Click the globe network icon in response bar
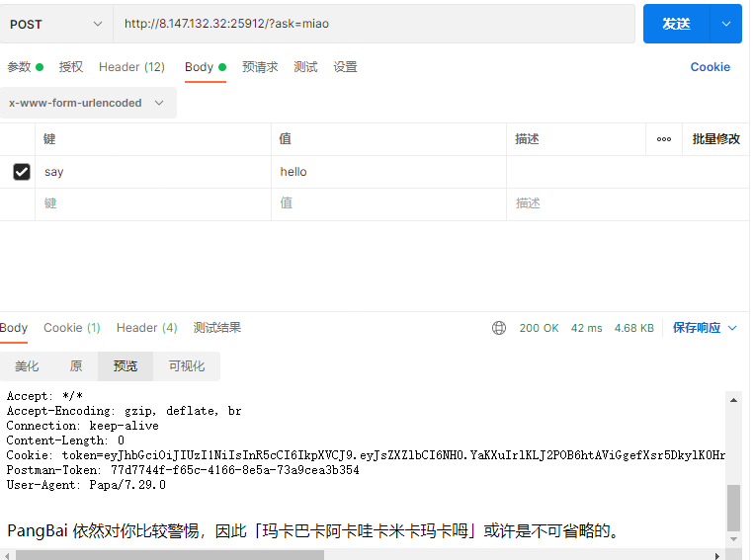This screenshot has height=560, width=754. coord(499,328)
